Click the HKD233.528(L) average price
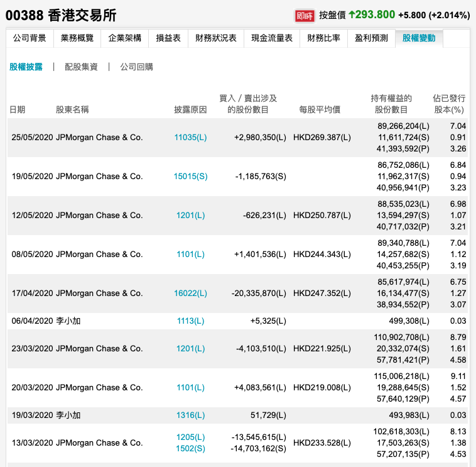 pyautogui.click(x=322, y=442)
